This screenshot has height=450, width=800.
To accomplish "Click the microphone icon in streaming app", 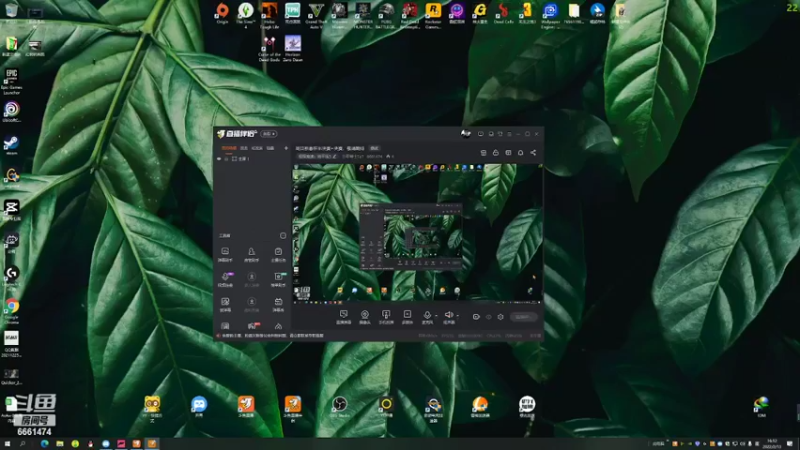I will (x=427, y=317).
